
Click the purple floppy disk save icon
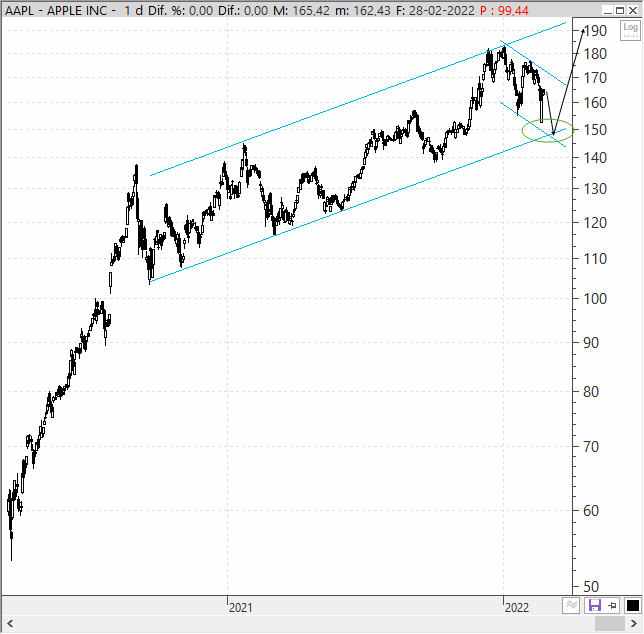595,606
